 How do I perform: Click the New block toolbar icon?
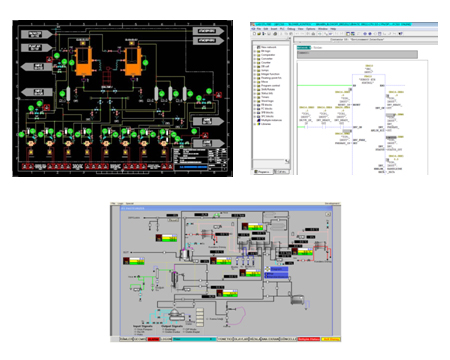coord(254,34)
